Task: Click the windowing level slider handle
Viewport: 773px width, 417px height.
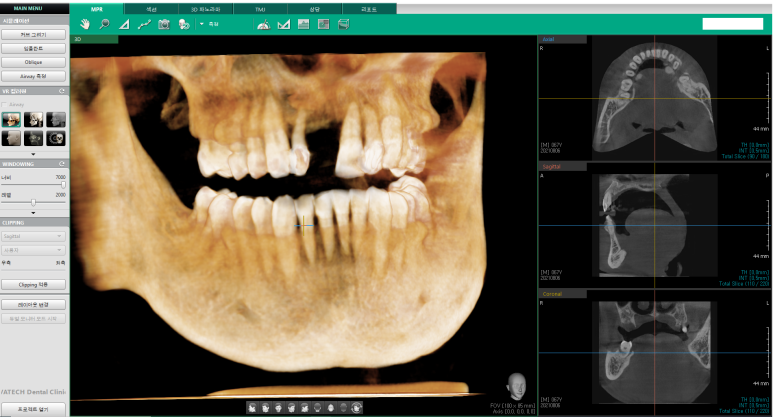Action: pos(32,201)
